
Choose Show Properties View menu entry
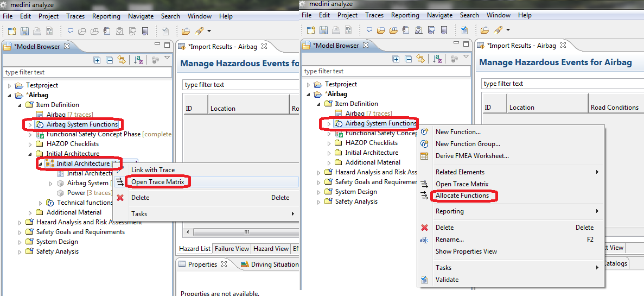pyautogui.click(x=466, y=251)
